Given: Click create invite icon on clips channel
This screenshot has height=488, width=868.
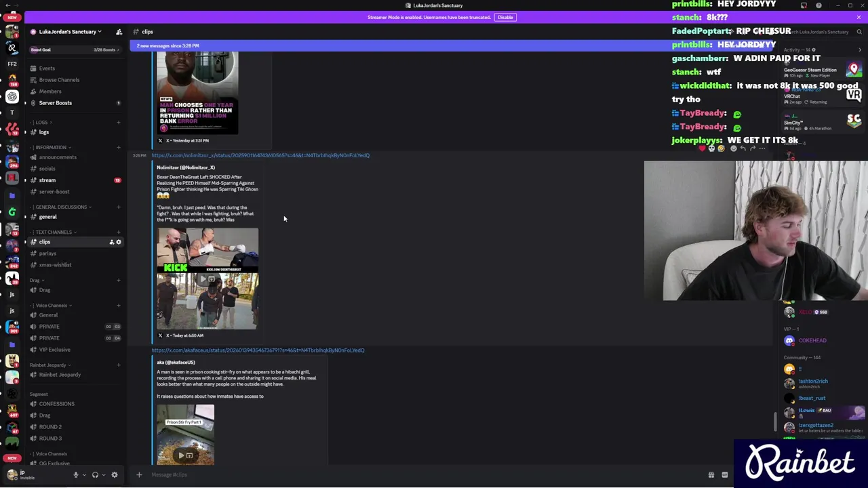Looking at the screenshot, I should point(112,242).
